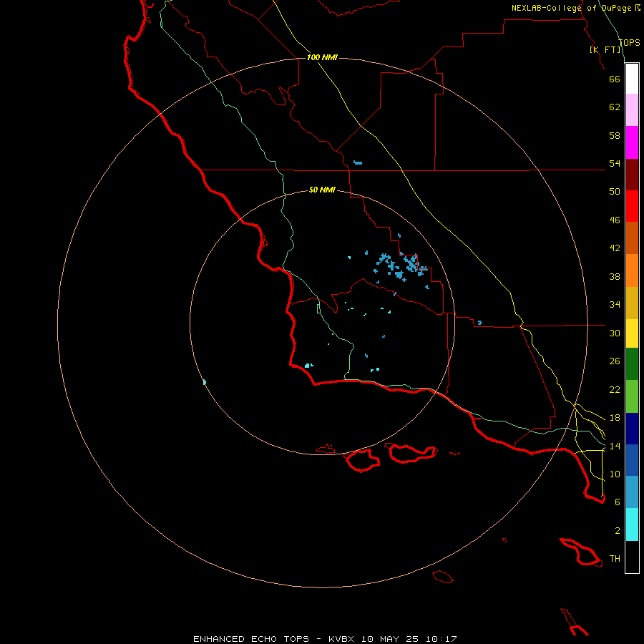Click the "10:17" timestamp in caption
The width and height of the screenshot is (644, 644).
[x=441, y=639]
